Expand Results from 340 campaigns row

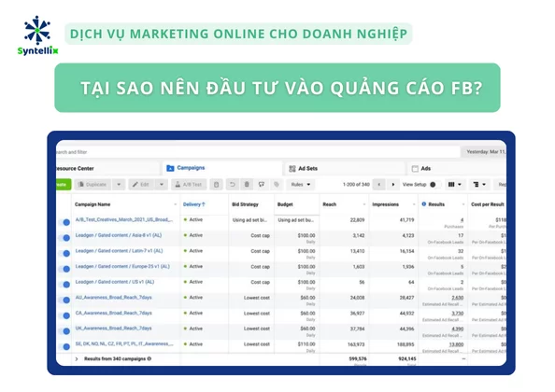(77, 358)
